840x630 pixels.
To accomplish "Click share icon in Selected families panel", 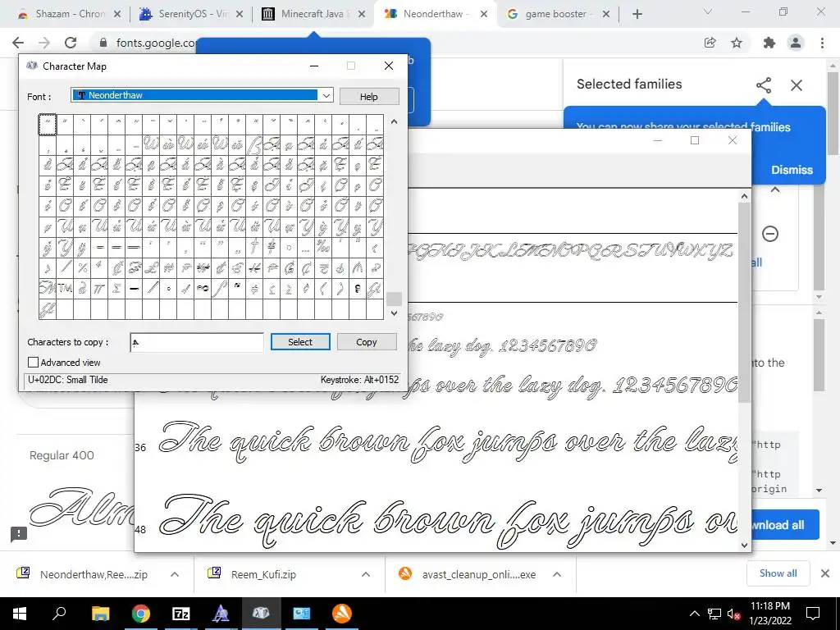I will pos(764,84).
